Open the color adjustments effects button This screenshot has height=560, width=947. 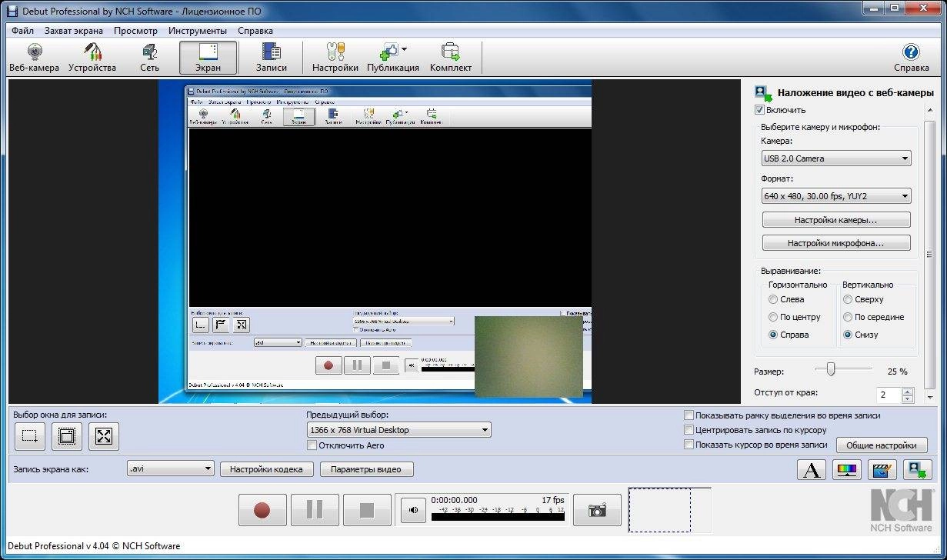pyautogui.click(x=847, y=469)
